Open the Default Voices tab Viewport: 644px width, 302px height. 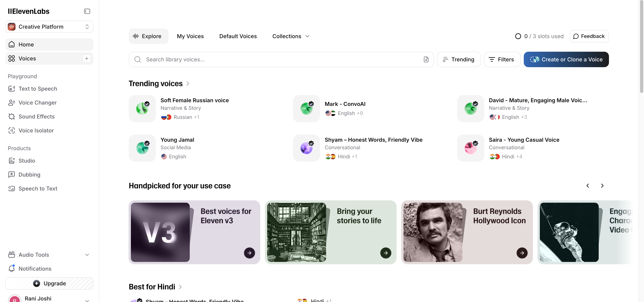point(238,36)
